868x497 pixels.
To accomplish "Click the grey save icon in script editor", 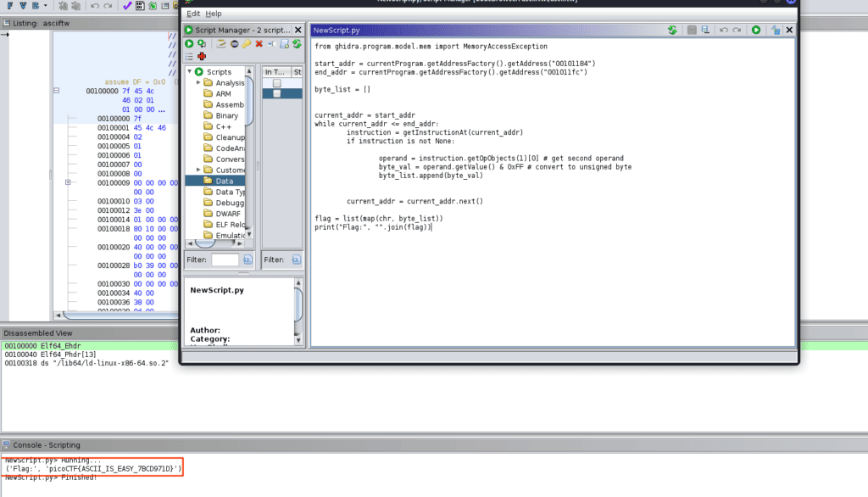I will [692, 30].
